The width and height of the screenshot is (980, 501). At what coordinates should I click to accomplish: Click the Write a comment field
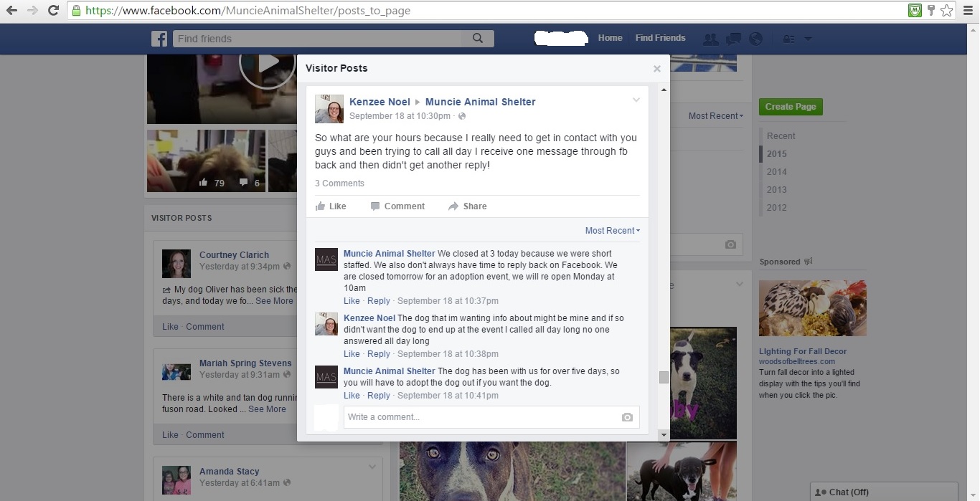click(491, 417)
